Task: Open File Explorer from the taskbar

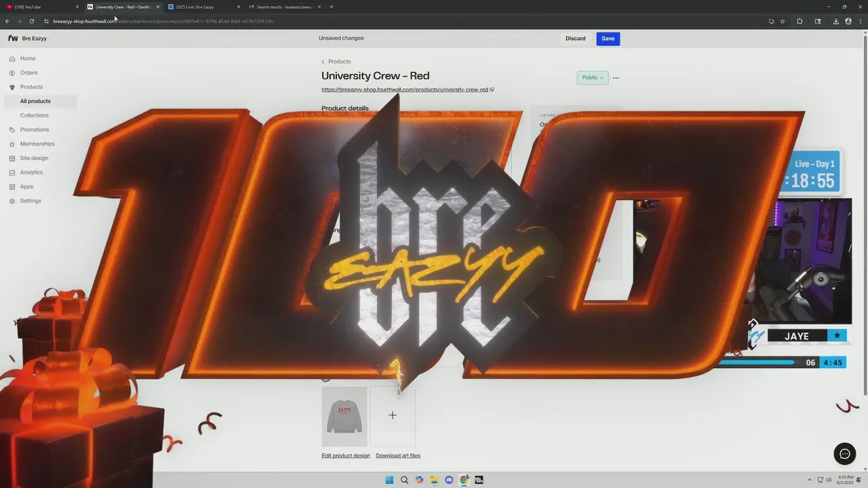Action: pyautogui.click(x=434, y=480)
